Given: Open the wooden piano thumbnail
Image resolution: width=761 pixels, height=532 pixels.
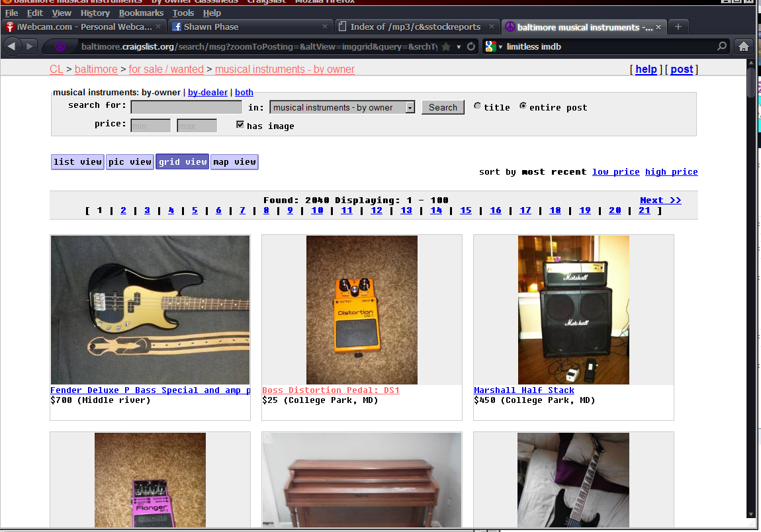Looking at the screenshot, I should point(361,480).
